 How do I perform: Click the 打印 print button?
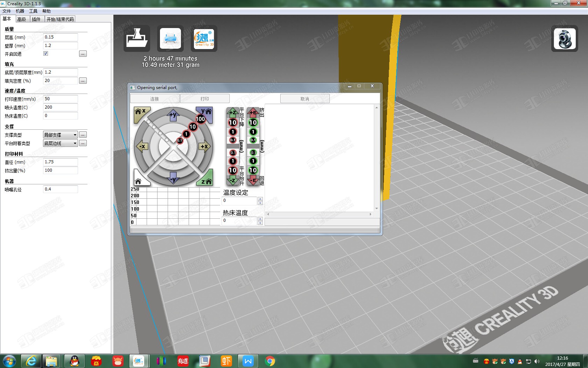coord(205,99)
